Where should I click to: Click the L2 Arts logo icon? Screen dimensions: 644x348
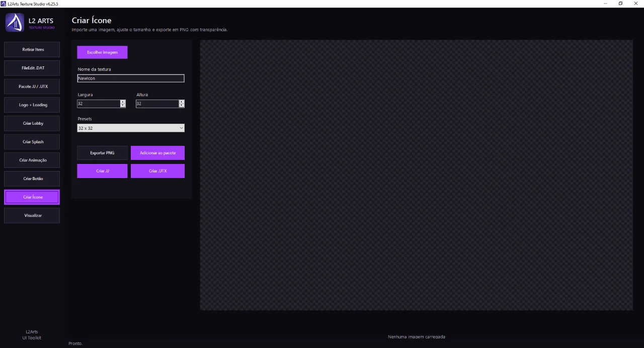[15, 23]
